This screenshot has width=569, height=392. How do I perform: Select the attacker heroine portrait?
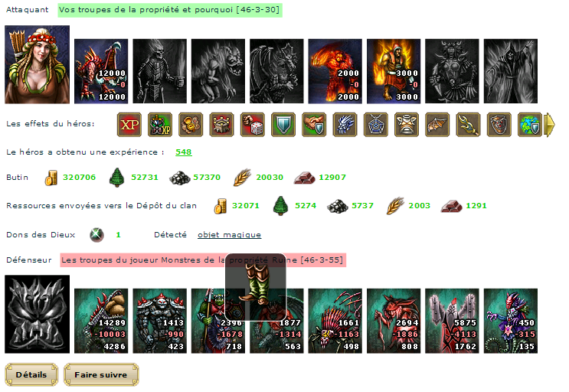click(x=37, y=64)
